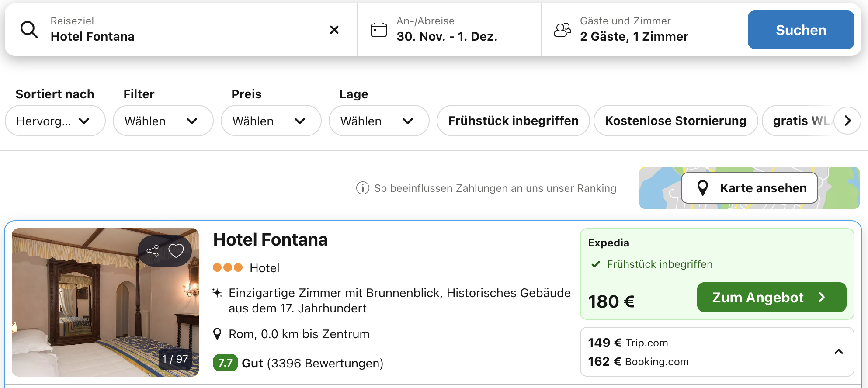Viewport: 868px width, 388px height.
Task: Click Zum Angebot for Expedia deal
Action: coord(771,297)
